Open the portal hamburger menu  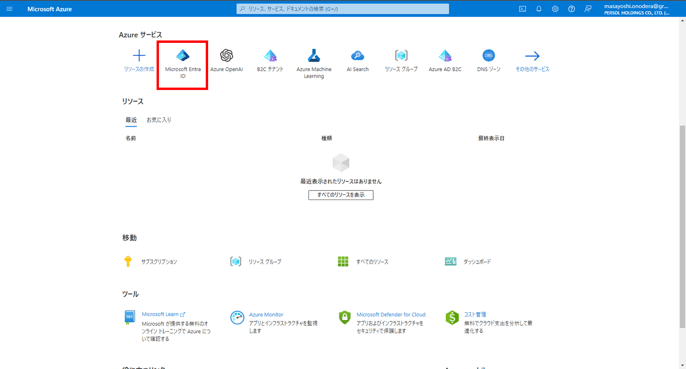[x=9, y=9]
